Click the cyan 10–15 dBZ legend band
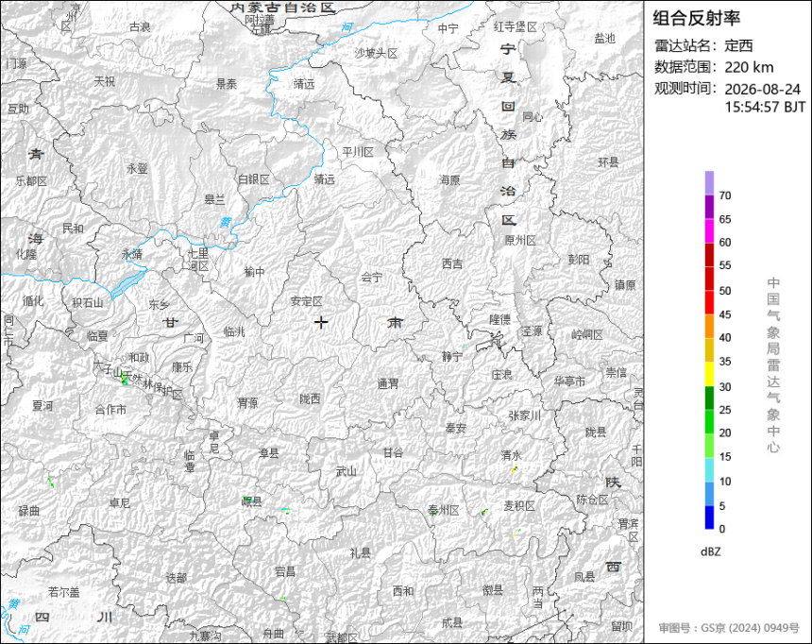The width and height of the screenshot is (812, 644). coord(709,469)
